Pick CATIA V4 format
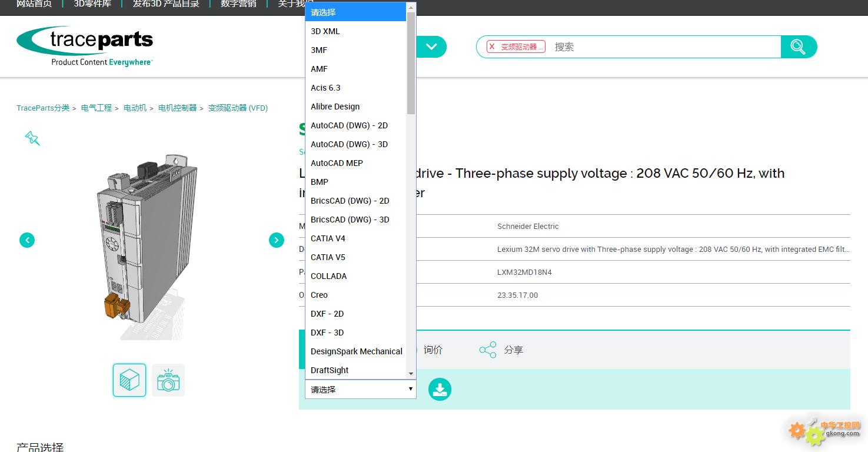This screenshot has width=868, height=452. pyautogui.click(x=355, y=238)
